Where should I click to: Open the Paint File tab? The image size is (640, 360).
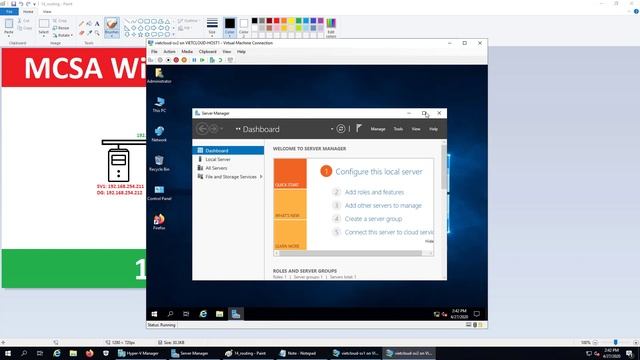tap(9, 12)
